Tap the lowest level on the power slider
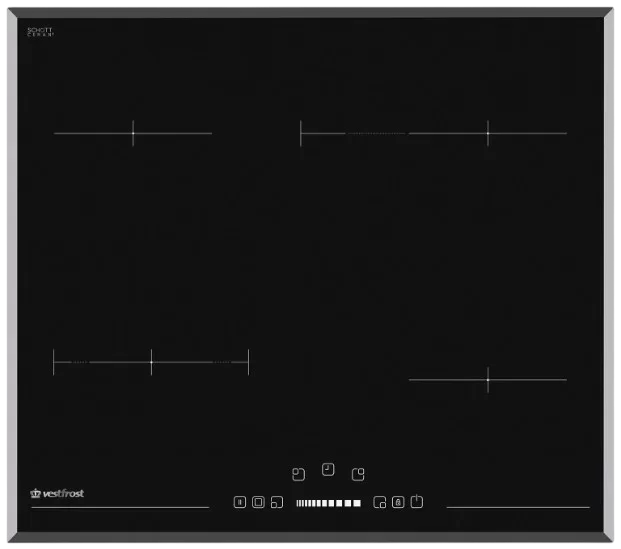This screenshot has height=549, width=621. 298,503
